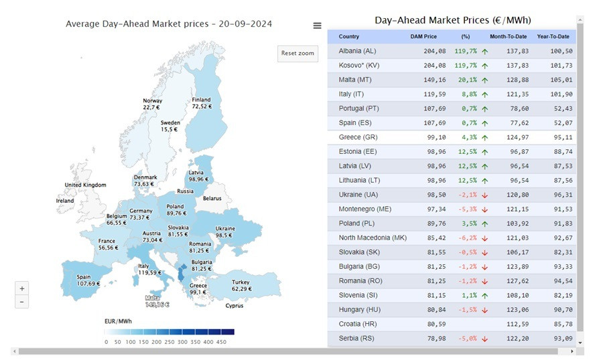Select the Poland (PL) table row

point(452,223)
